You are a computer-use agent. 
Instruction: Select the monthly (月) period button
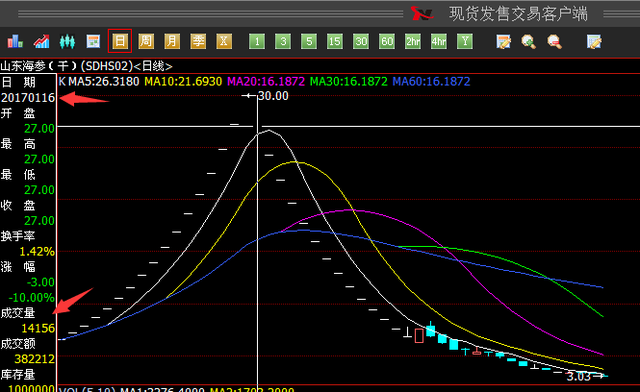click(172, 41)
